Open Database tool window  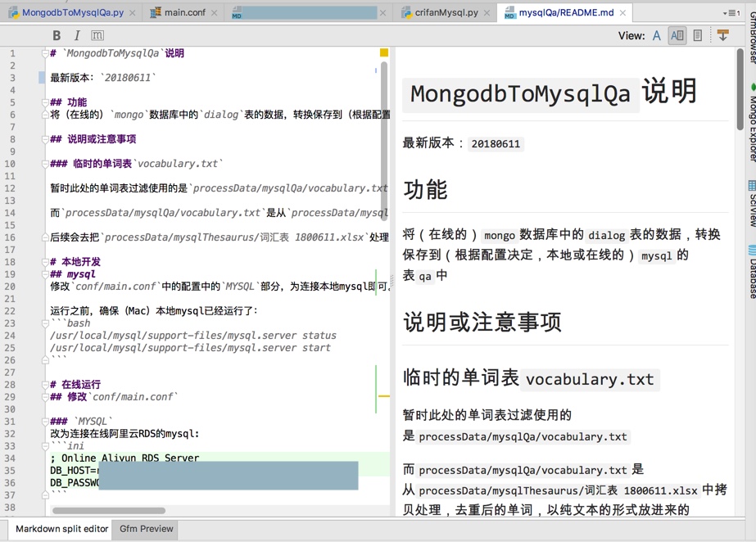point(752,272)
